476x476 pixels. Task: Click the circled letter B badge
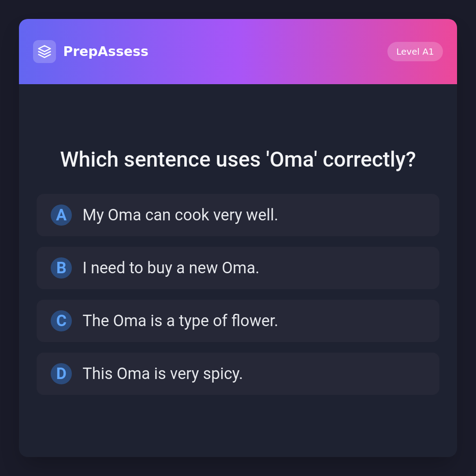(x=61, y=268)
